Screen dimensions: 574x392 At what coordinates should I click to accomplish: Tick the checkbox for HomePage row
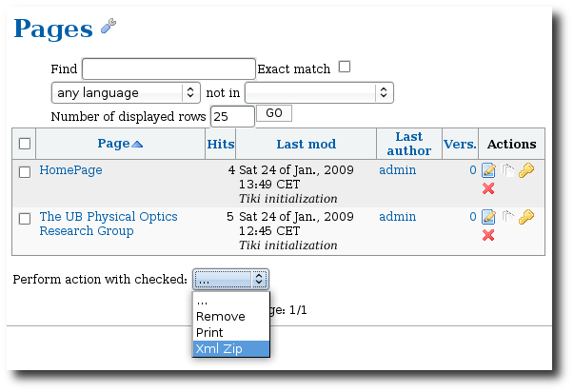point(25,172)
